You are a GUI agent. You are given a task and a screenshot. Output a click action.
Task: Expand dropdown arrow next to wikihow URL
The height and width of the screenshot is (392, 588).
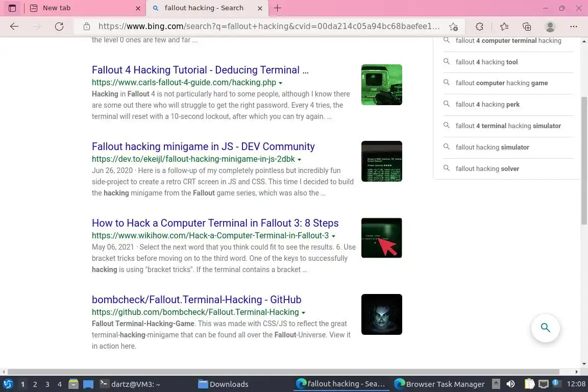[x=333, y=236]
